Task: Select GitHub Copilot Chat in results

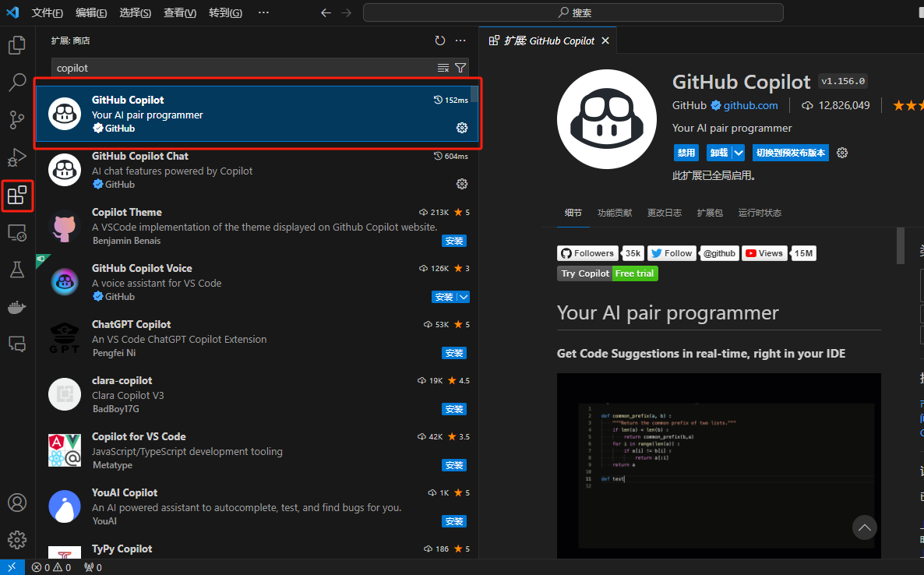Action: 257,170
